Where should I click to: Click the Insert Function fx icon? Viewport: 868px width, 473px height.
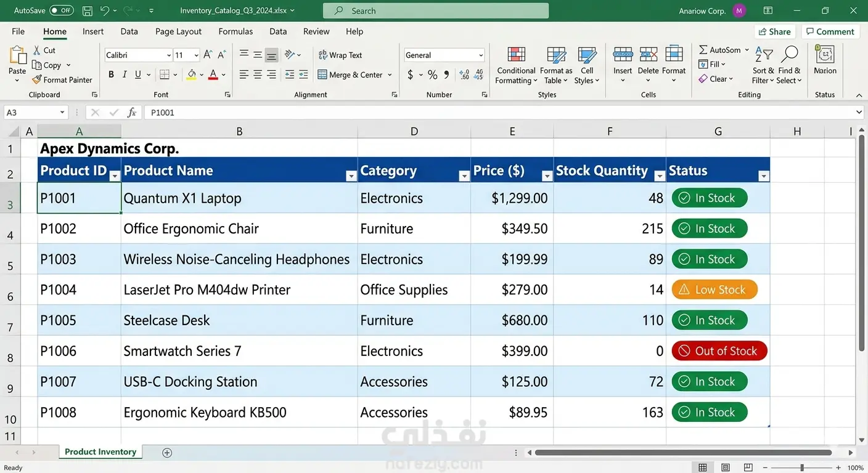[x=132, y=113]
